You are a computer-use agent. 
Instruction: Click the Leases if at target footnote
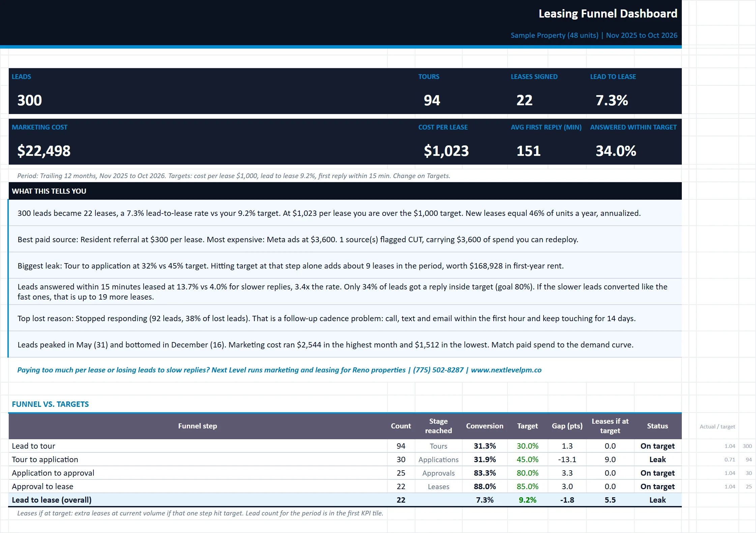pos(200,513)
